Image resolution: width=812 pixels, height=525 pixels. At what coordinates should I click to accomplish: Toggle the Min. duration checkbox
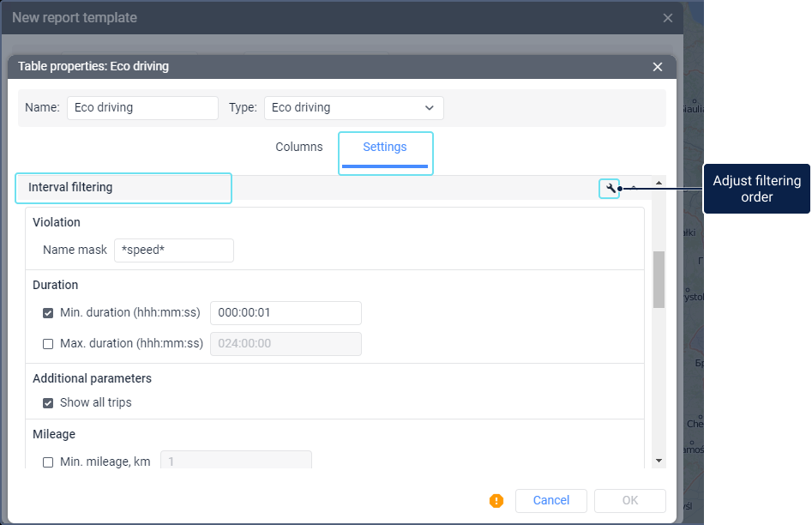pyautogui.click(x=48, y=313)
